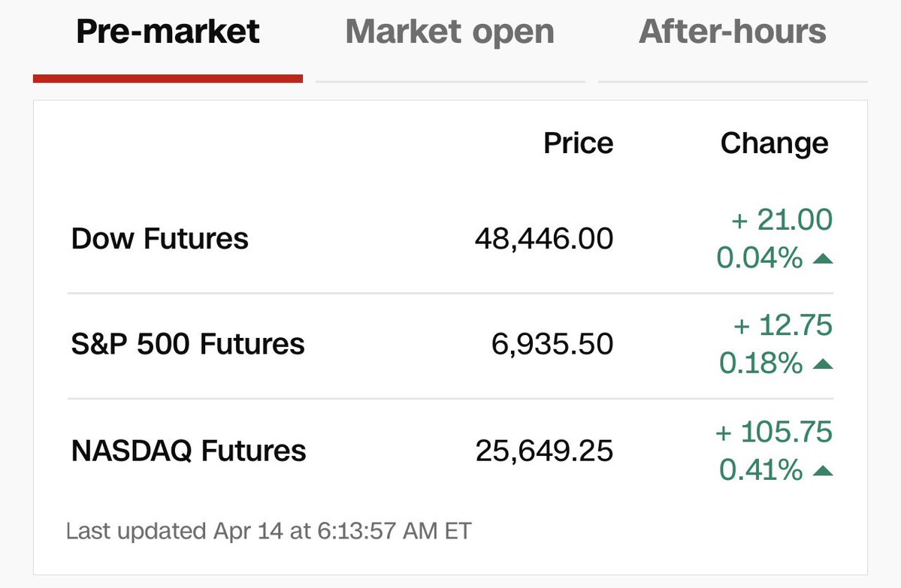Image resolution: width=901 pixels, height=588 pixels.
Task: Open the S&P 500 Futures link
Action: (188, 345)
